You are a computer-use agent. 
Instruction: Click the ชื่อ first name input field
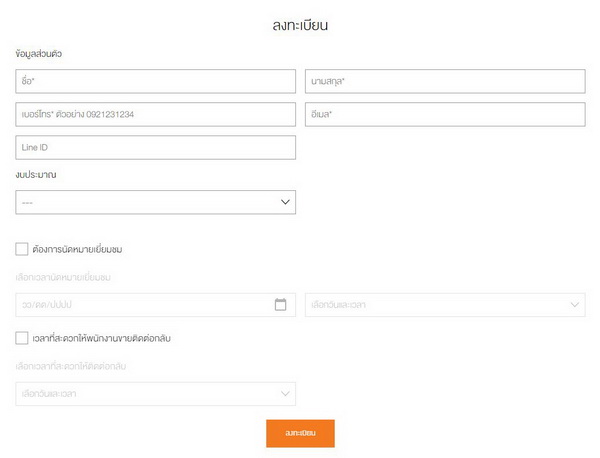click(x=155, y=81)
